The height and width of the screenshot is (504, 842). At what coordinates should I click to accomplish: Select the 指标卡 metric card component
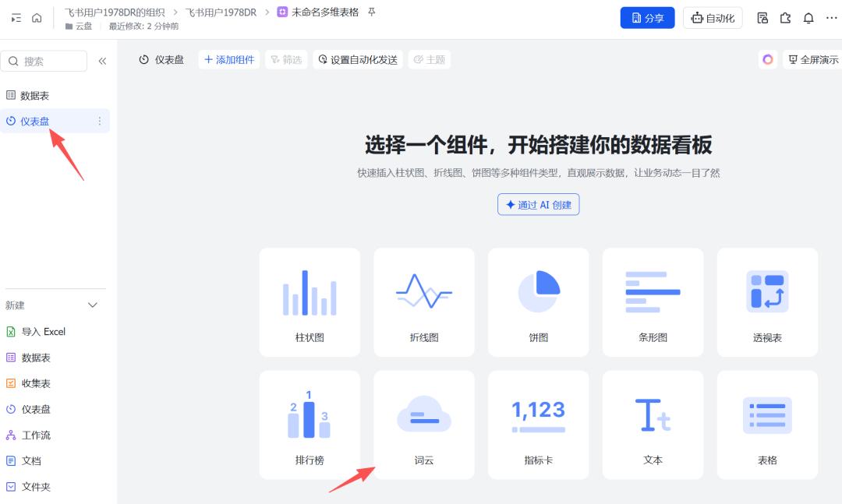pyautogui.click(x=538, y=425)
